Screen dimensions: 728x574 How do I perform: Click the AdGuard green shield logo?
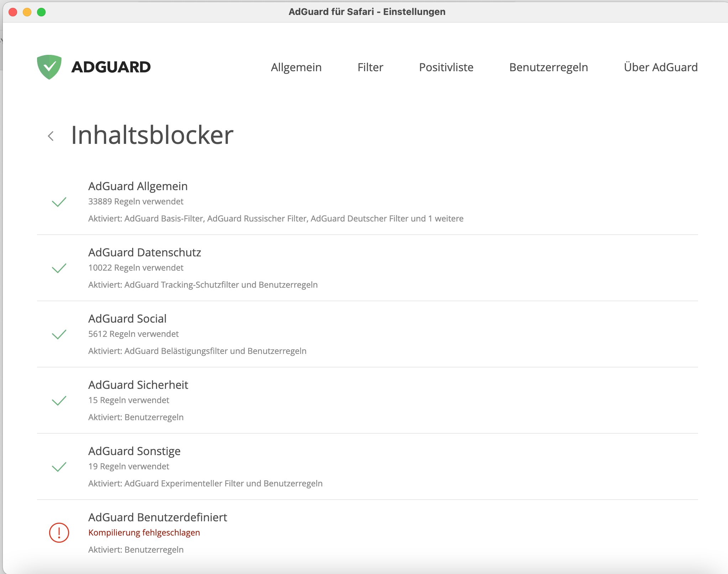49,67
